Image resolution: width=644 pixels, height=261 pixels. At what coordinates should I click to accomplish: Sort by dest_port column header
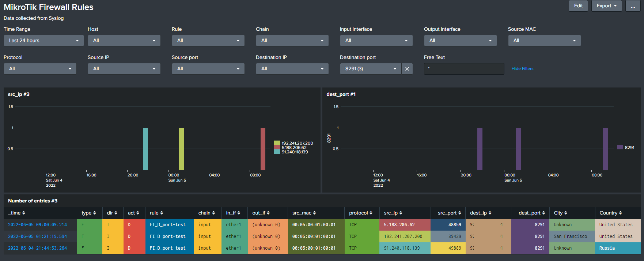click(x=531, y=213)
